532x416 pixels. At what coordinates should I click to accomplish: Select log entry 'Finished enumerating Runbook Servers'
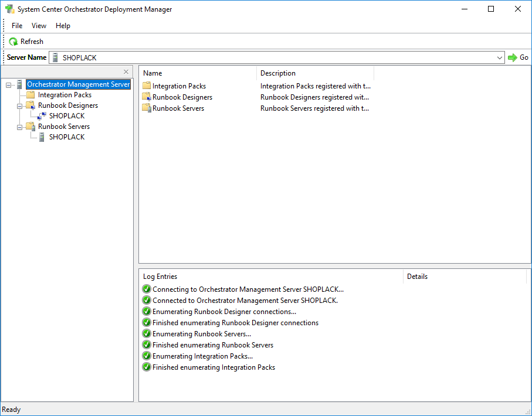213,345
